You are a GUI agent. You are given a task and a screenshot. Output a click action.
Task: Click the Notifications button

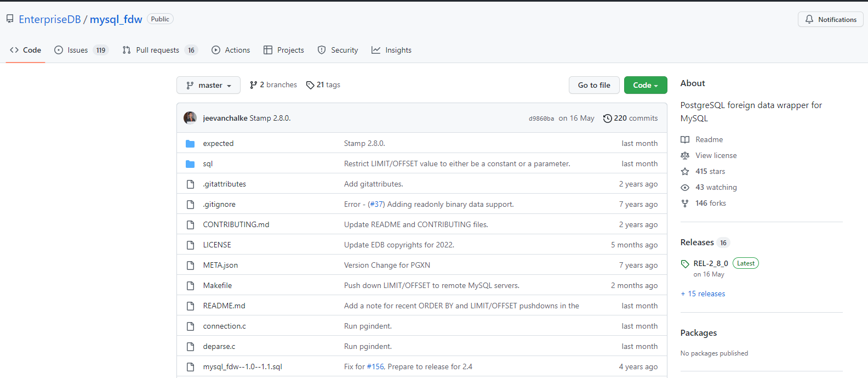[x=831, y=19]
